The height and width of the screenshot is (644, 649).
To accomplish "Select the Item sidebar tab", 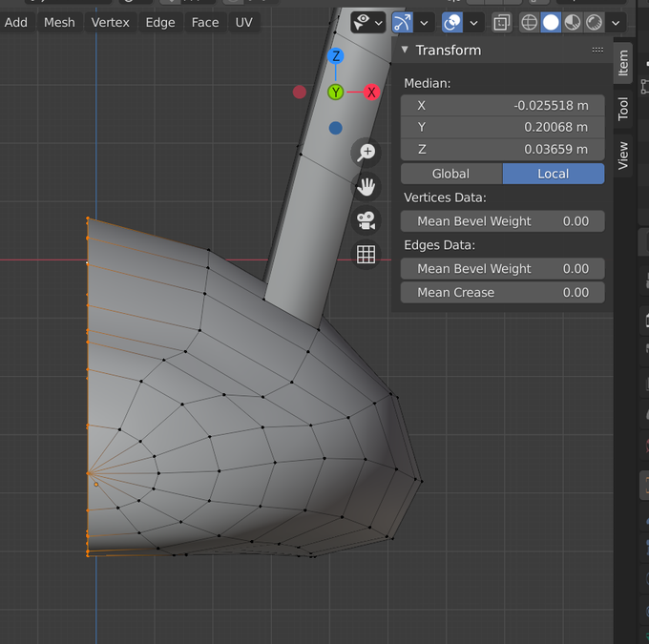I will 623,63.
